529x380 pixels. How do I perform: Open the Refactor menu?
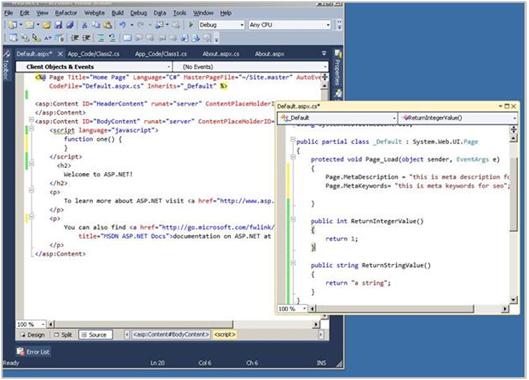[x=66, y=13]
